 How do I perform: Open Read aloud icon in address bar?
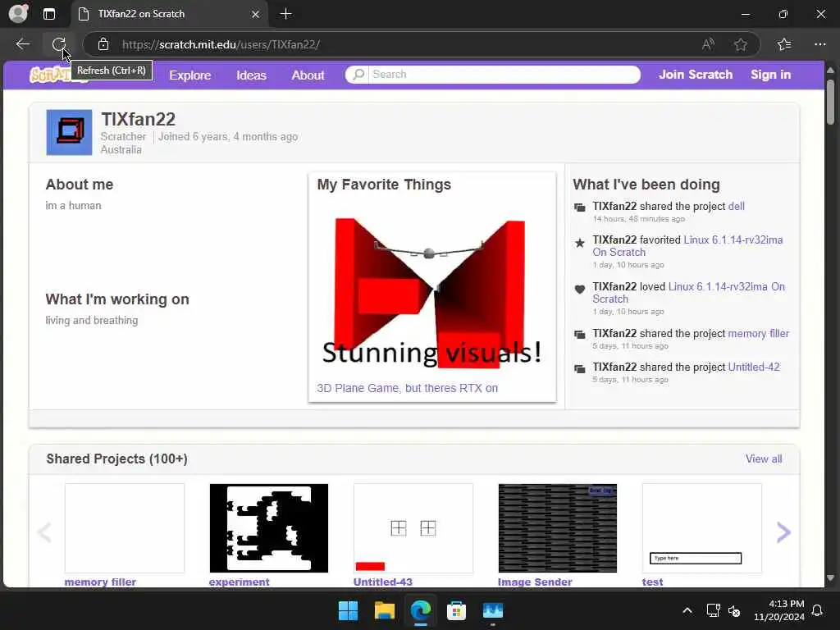[x=708, y=44]
